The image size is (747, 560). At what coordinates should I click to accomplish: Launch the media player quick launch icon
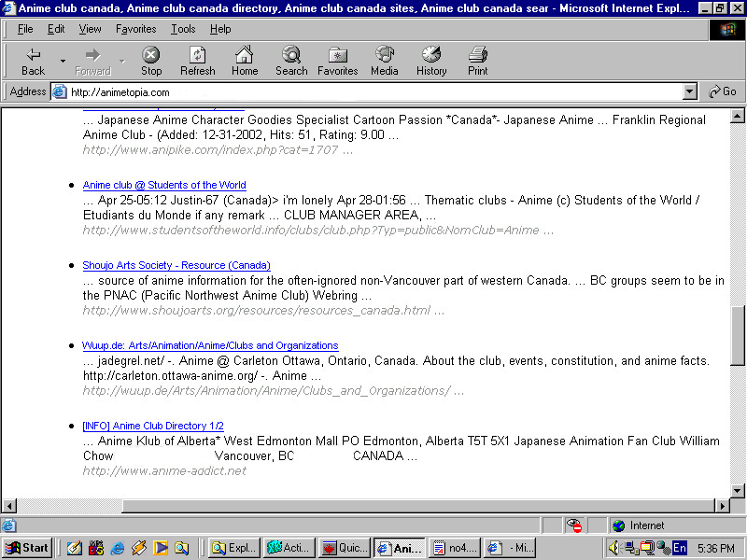click(160, 548)
